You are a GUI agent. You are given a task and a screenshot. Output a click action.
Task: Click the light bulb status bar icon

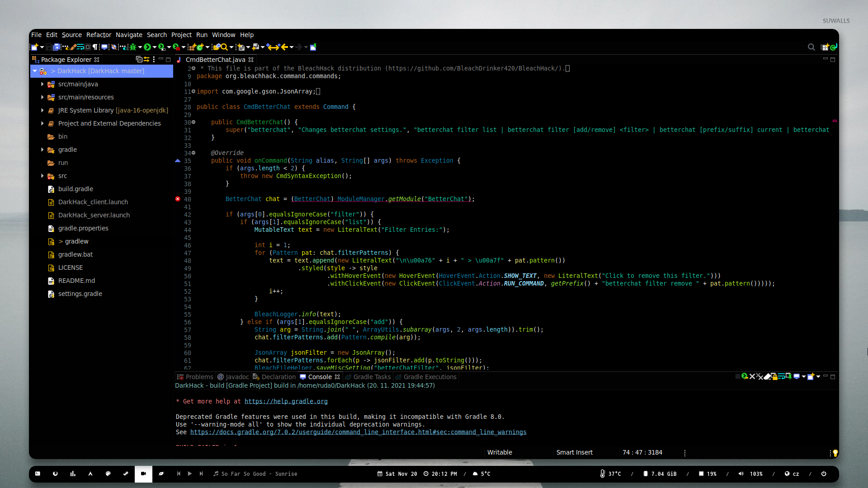(x=835, y=453)
